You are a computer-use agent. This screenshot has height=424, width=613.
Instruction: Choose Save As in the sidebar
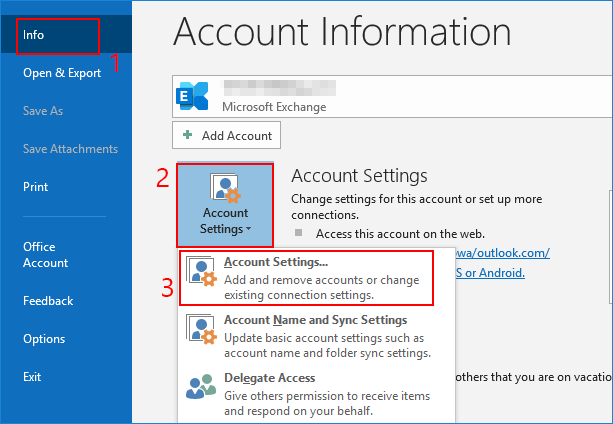coord(43,111)
